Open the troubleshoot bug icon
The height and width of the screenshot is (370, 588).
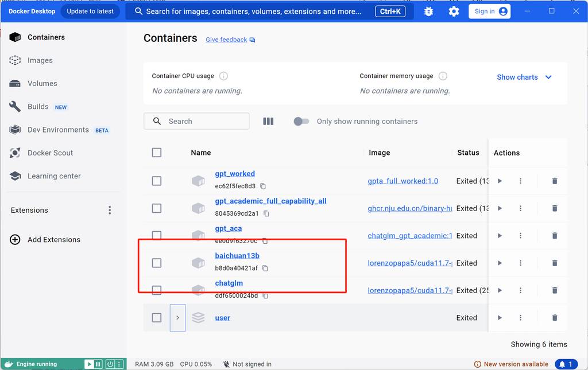click(428, 11)
